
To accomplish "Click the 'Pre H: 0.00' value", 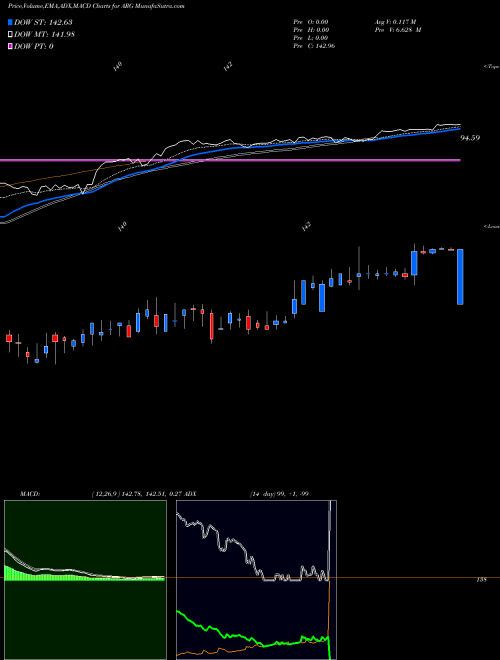I will click(311, 30).
